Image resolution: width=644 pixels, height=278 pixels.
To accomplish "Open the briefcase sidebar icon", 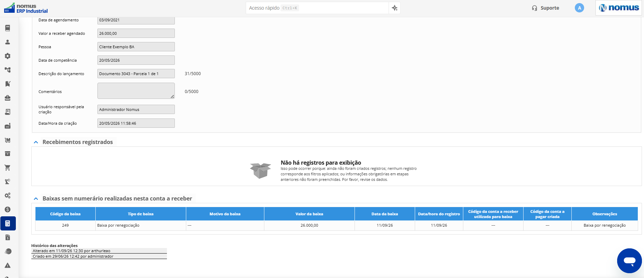I will (8, 98).
